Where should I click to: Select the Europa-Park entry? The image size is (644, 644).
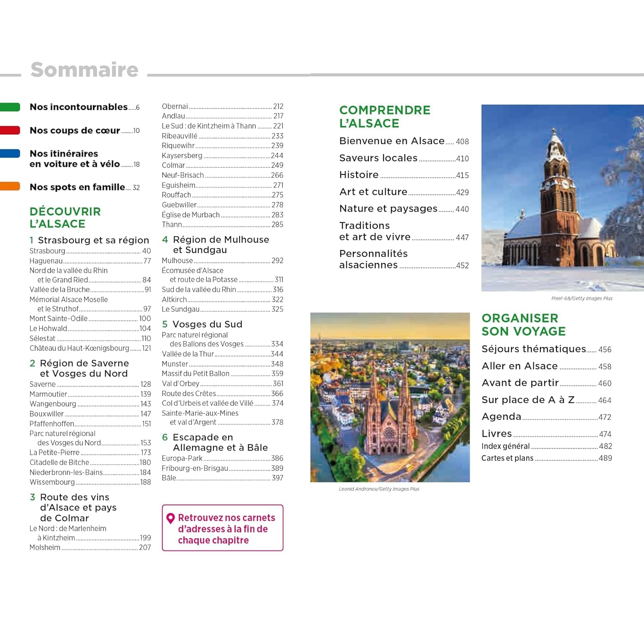pyautogui.click(x=222, y=459)
